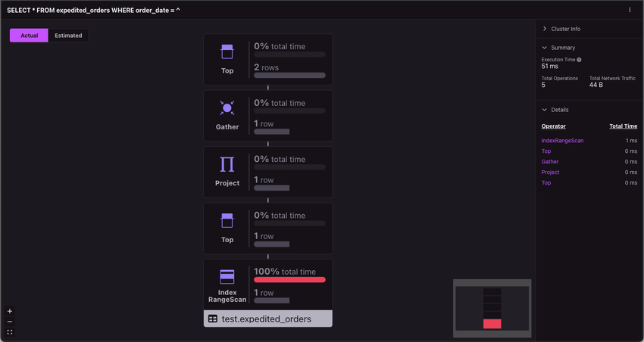
Task: Click the red 100% total time bar
Action: point(289,280)
